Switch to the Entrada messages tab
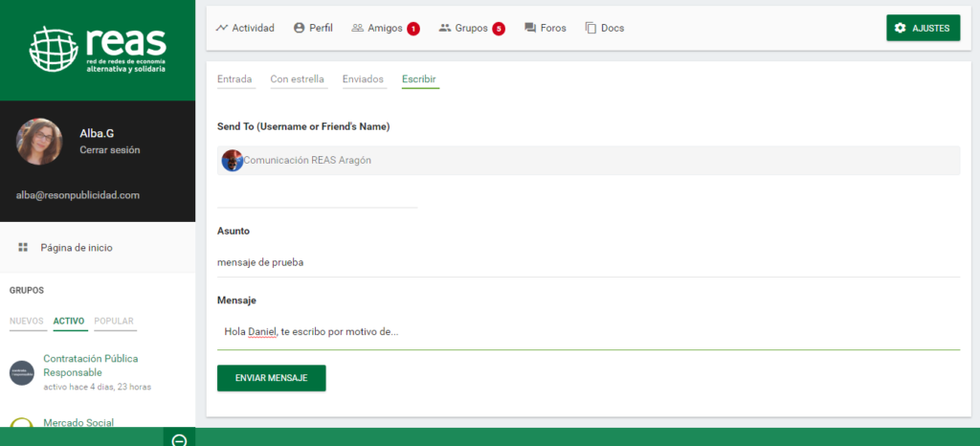980x446 pixels. click(234, 79)
